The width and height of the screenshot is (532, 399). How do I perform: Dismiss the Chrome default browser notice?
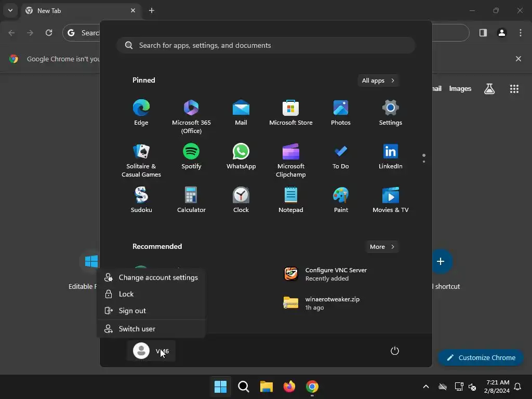(518, 59)
